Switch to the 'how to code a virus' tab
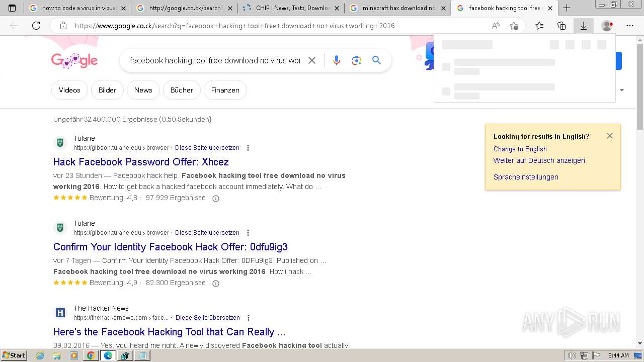644x362 pixels. point(77,8)
